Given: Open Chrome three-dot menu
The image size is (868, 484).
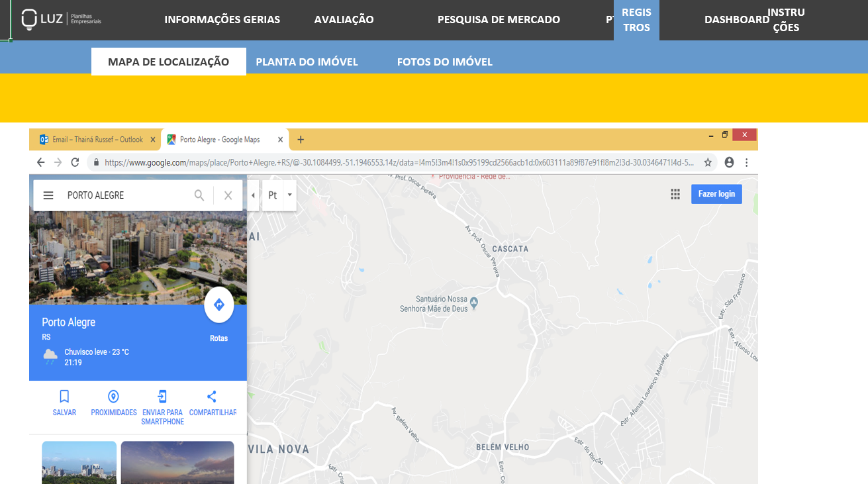Looking at the screenshot, I should click(x=747, y=162).
